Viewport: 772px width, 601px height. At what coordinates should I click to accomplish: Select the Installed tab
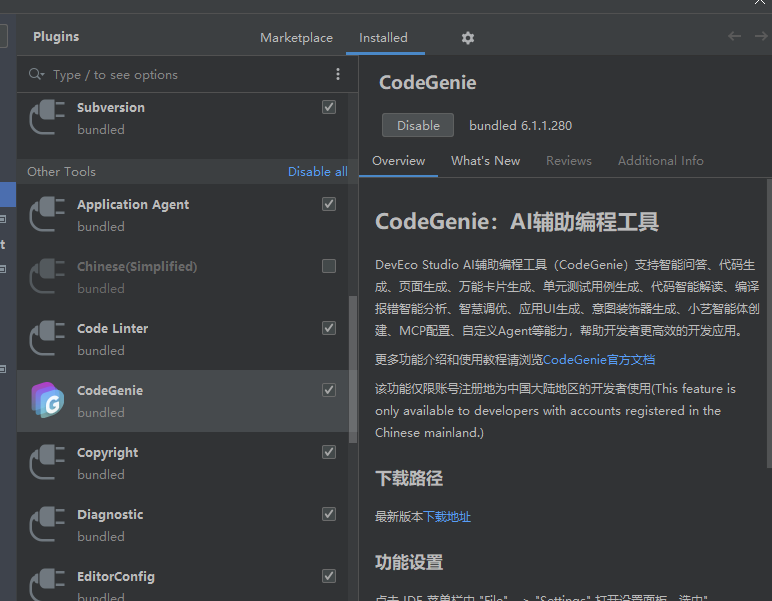tap(384, 38)
